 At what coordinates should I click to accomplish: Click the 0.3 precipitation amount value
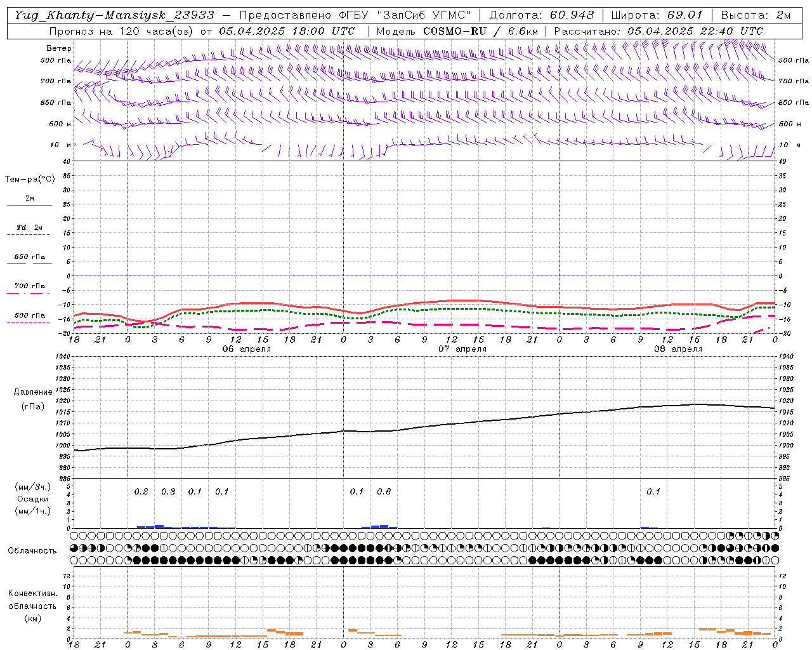pyautogui.click(x=168, y=492)
